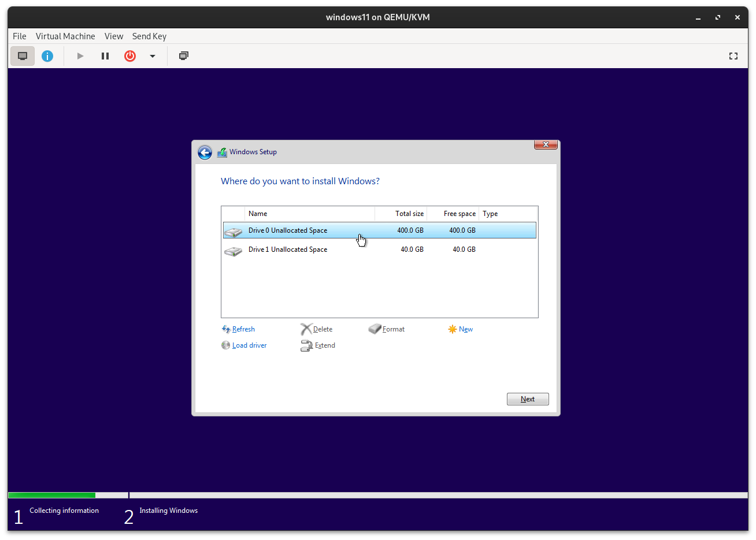The height and width of the screenshot is (540, 756).
Task: Click the Refresh arrows icon
Action: click(226, 329)
